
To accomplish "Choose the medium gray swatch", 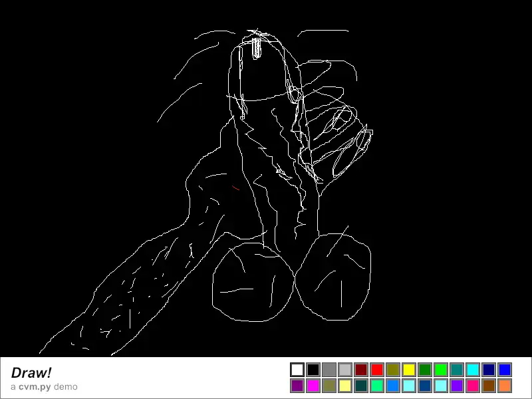I will 329,370.
